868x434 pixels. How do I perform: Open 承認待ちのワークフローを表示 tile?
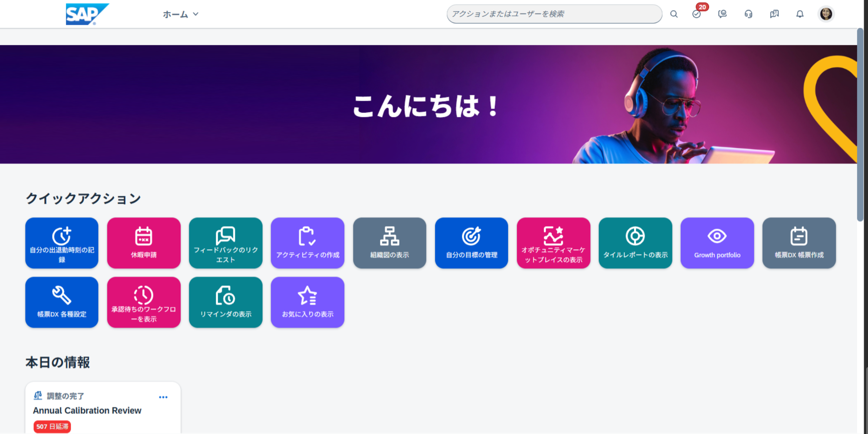pyautogui.click(x=143, y=302)
